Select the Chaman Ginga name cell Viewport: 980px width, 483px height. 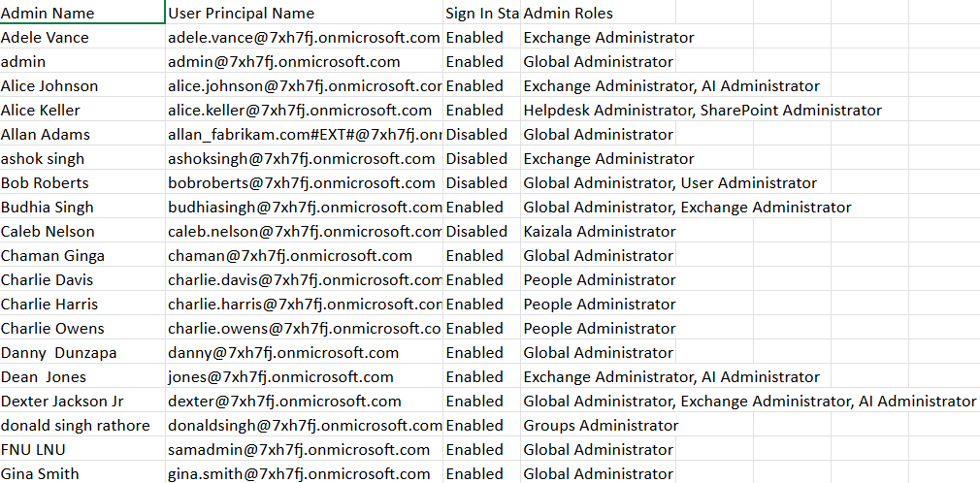[52, 256]
